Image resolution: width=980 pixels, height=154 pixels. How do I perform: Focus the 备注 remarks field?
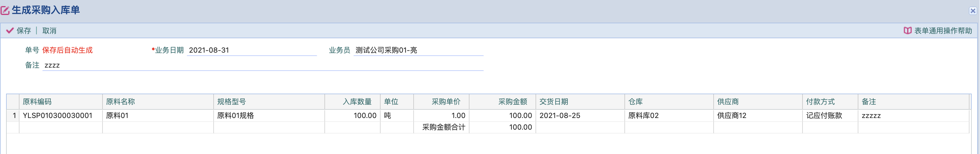[262, 65]
